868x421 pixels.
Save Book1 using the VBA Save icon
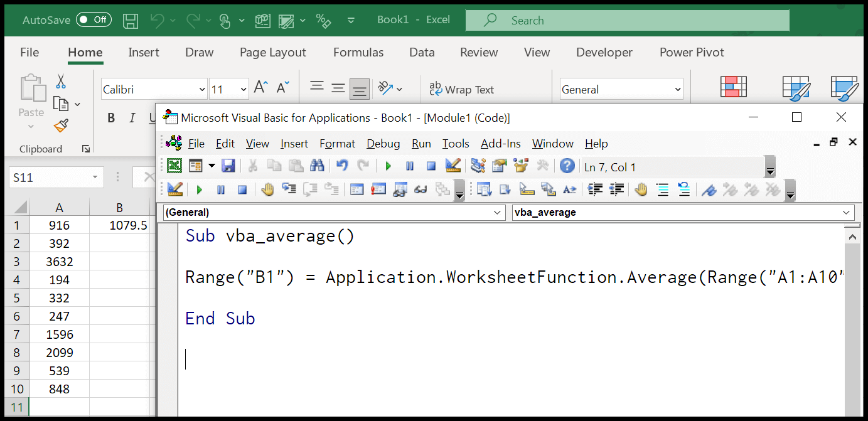(x=228, y=166)
